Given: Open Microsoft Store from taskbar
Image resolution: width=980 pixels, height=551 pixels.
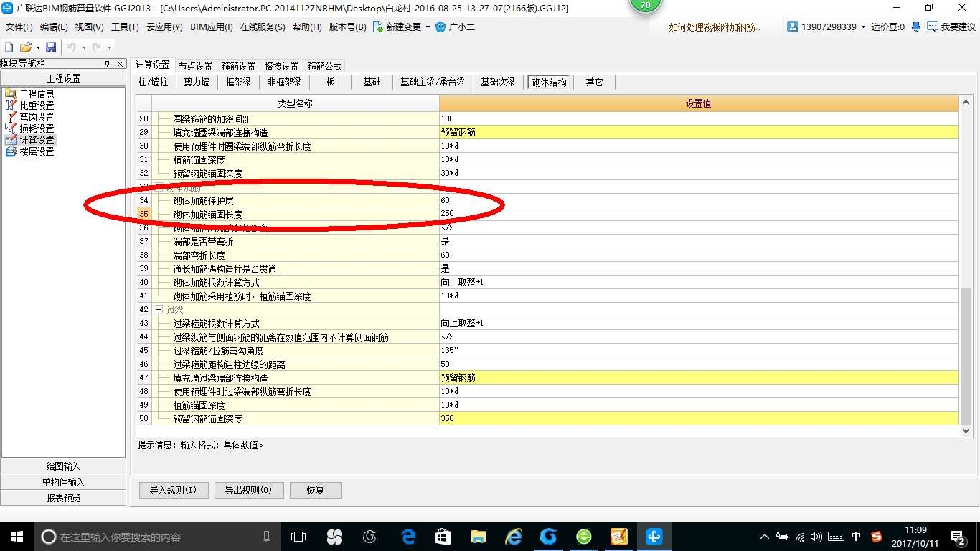Looking at the screenshot, I should point(443,536).
